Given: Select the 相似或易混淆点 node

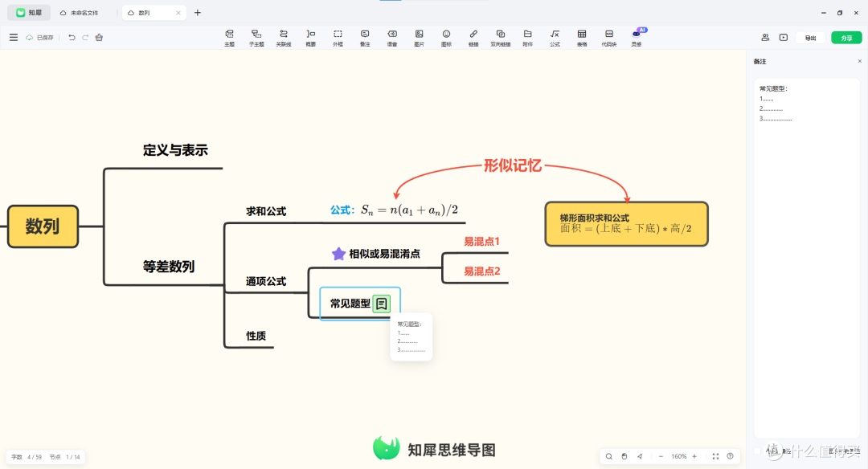Looking at the screenshot, I should 384,254.
